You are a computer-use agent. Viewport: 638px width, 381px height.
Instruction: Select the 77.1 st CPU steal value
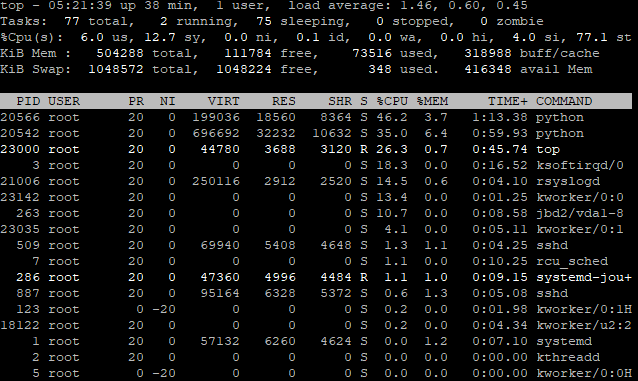click(x=604, y=37)
